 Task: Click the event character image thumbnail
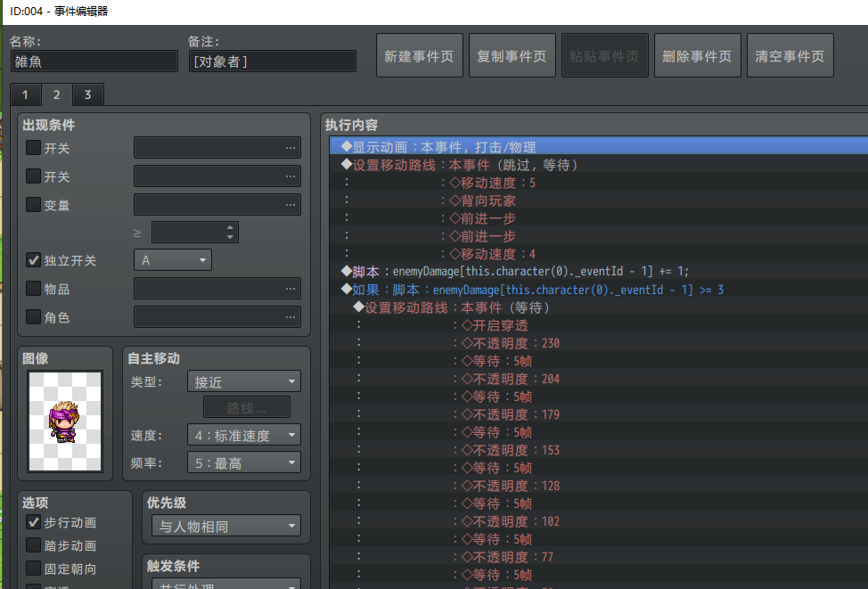(x=65, y=421)
